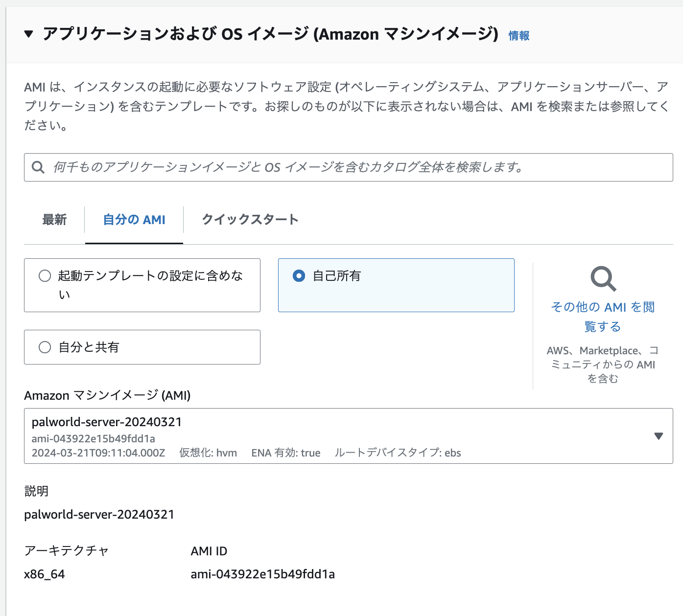The image size is (683, 616).
Task: Click the Amazon マシンイメージ (AMI) field label
Action: click(107, 395)
